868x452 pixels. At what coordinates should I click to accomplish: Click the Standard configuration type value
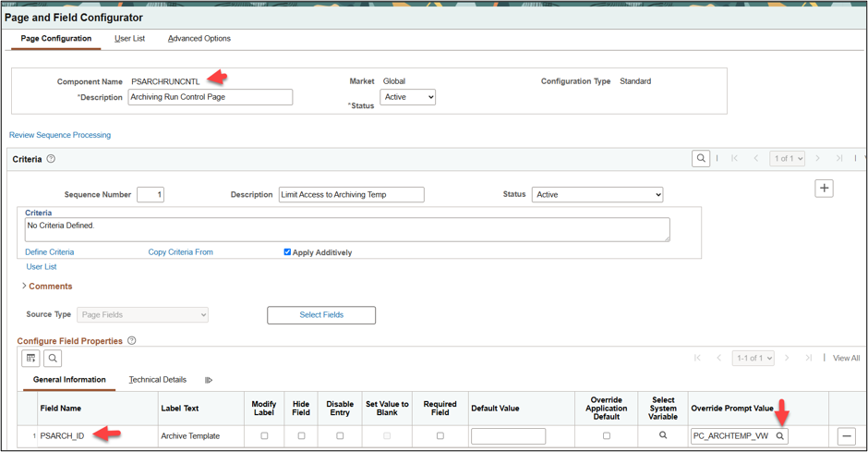[x=635, y=80]
